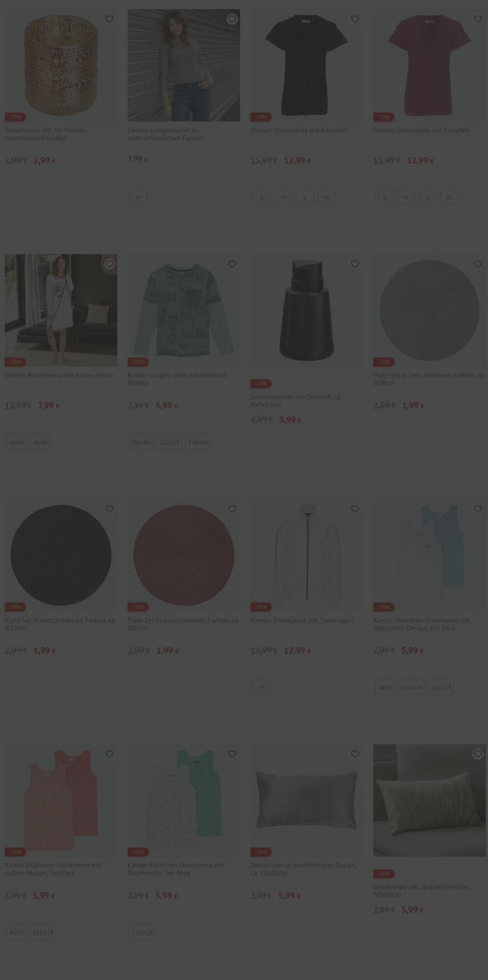Heart the Herren-Sweatjacke mit Stehkragen

point(355,509)
